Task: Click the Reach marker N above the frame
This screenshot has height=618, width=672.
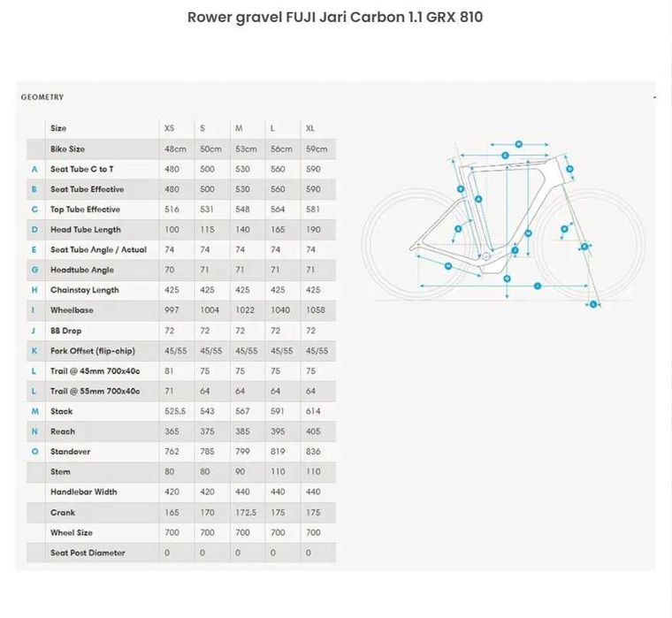Action: 519,143
